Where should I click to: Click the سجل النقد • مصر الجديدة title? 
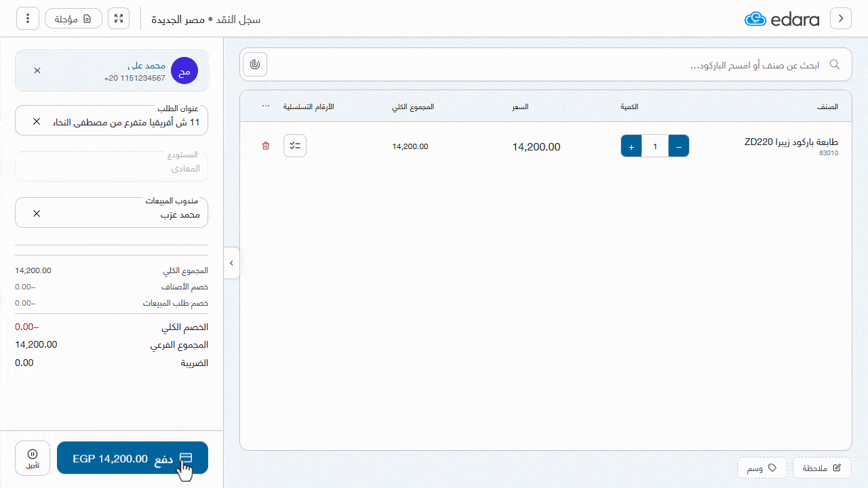[205, 20]
